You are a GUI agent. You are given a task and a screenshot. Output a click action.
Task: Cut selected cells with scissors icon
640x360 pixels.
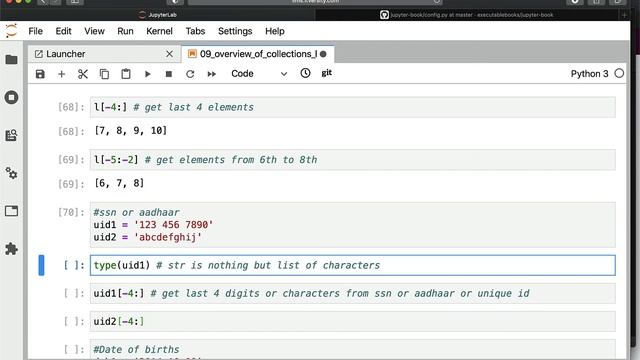tap(83, 74)
